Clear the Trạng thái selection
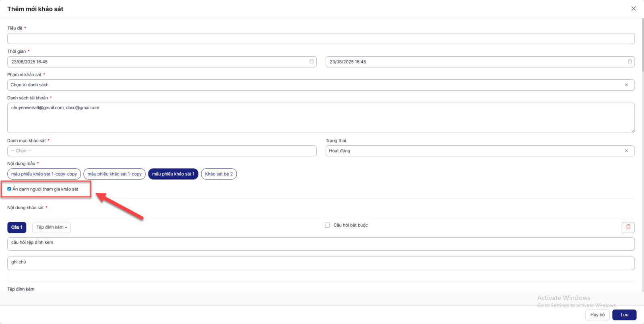Screen dimensions: 644x324 pyautogui.click(x=626, y=151)
